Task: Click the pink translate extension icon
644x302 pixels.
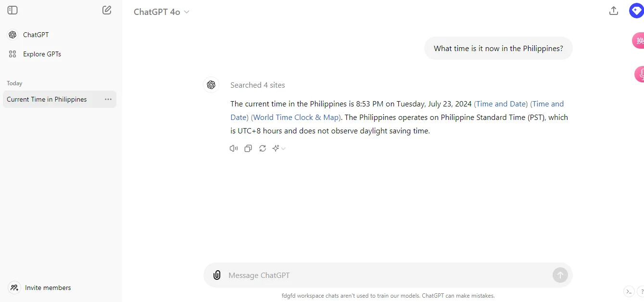Action: (638, 40)
